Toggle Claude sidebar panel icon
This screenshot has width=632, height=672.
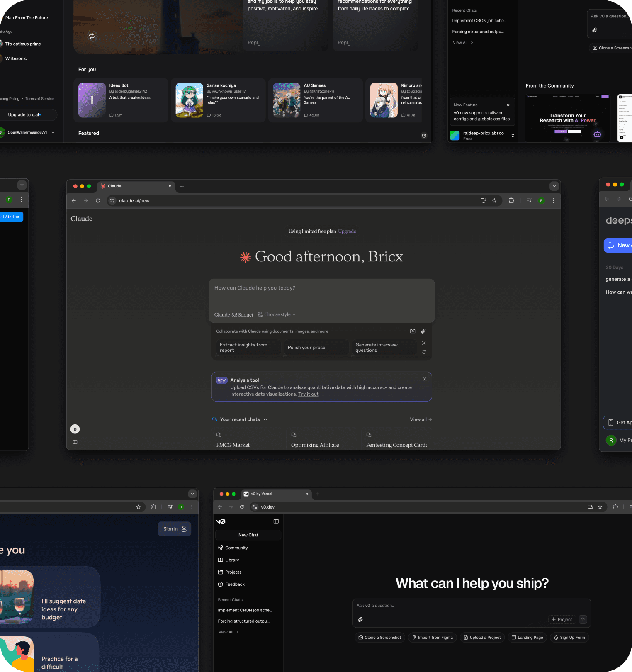[75, 442]
